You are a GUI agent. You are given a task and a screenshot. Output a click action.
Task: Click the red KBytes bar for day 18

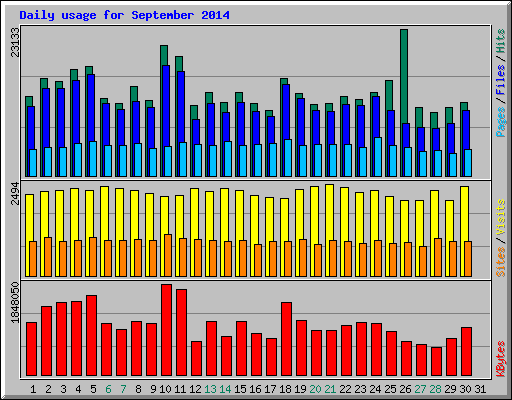tap(286, 339)
